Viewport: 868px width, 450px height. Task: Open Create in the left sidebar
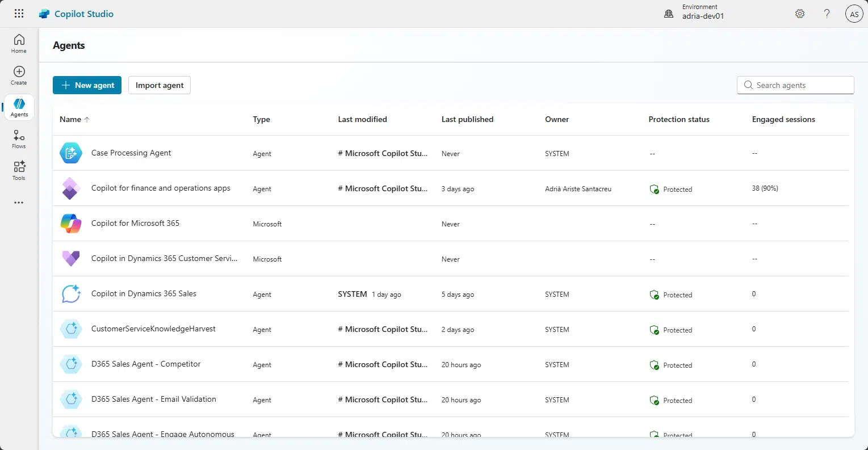tap(19, 75)
